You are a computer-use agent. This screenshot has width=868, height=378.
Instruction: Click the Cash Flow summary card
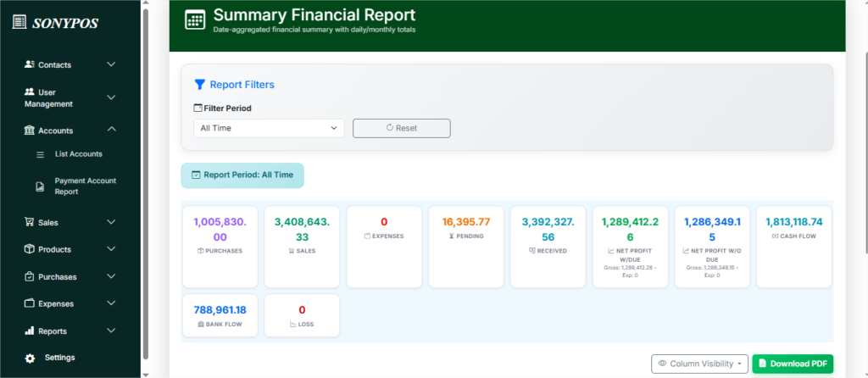794,246
